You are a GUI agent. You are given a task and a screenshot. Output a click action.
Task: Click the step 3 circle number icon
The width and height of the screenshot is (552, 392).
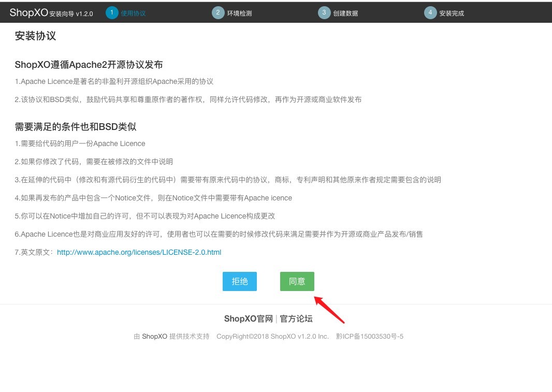coord(324,12)
